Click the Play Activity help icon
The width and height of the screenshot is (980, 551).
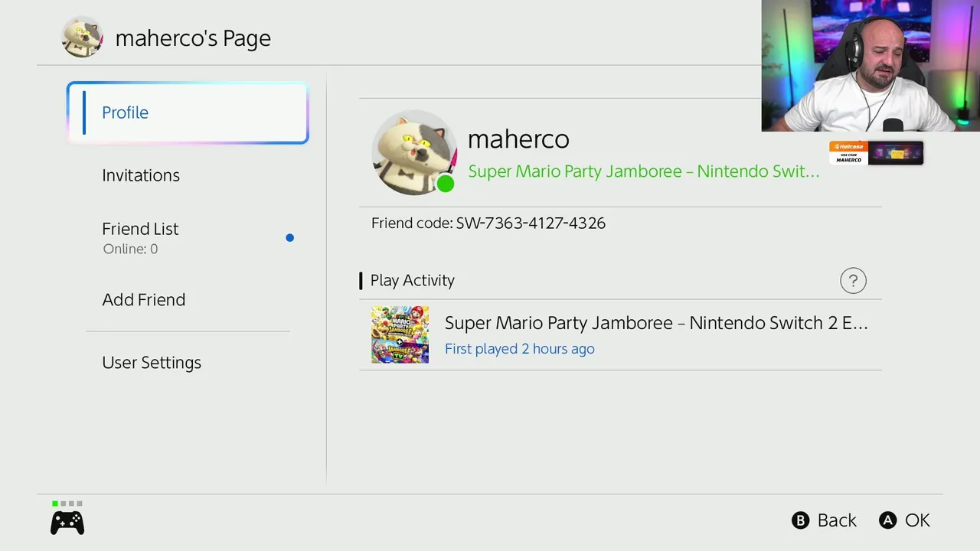pos(853,281)
